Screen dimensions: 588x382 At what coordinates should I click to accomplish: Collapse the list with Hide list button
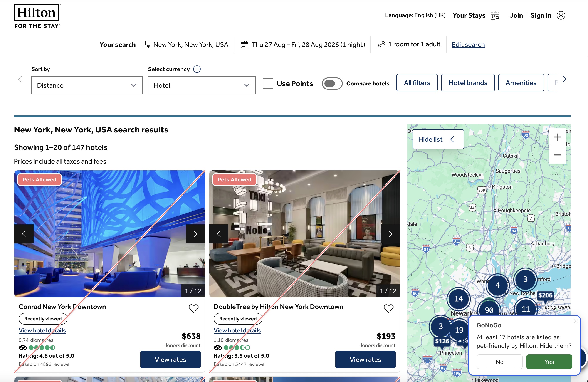coord(438,139)
